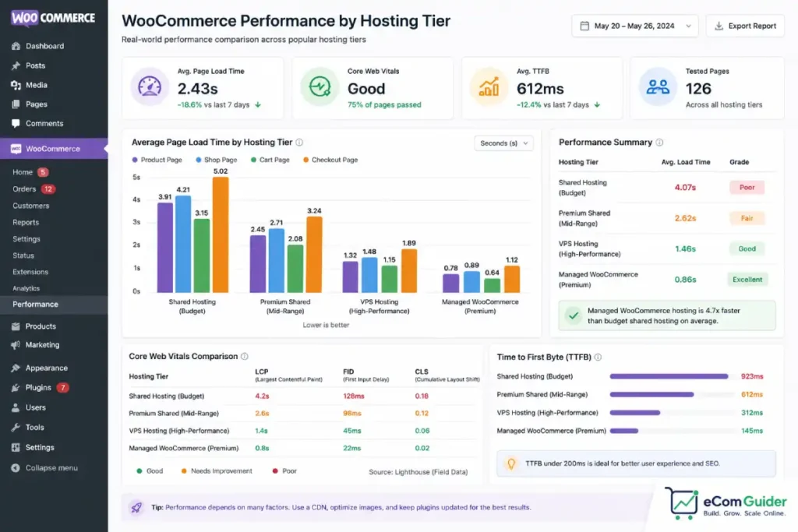798x532 pixels.
Task: Click the Avg. Page Load Time 2.43s value
Action: (197, 89)
